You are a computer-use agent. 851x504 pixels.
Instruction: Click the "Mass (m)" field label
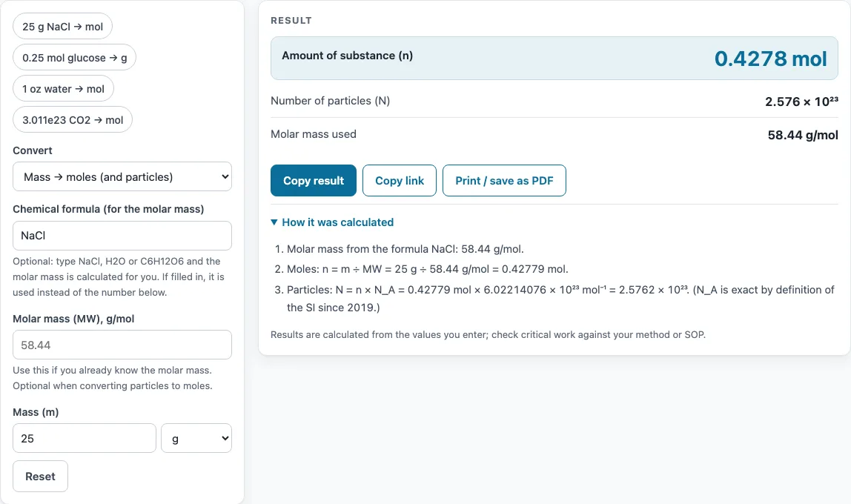tap(36, 412)
